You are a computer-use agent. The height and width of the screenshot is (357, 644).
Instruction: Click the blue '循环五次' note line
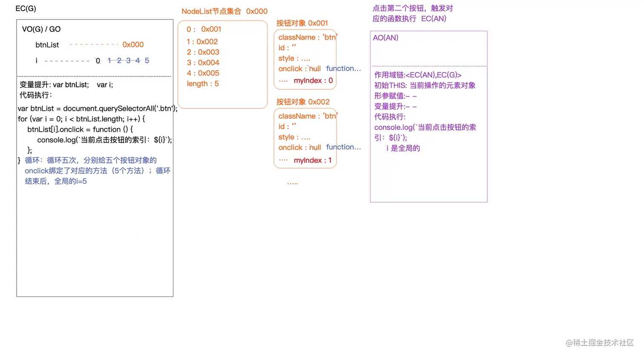91,160
